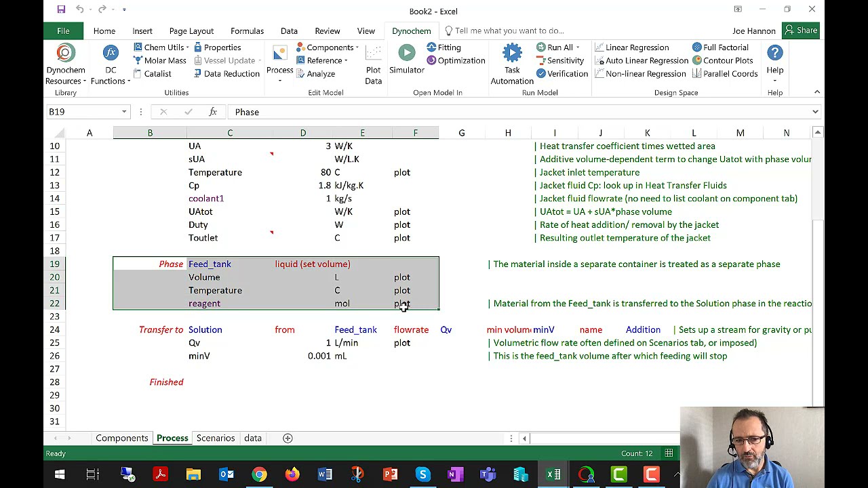This screenshot has height=488, width=868.
Task: Click the vertical scrollbar up arrow
Action: coord(818,133)
